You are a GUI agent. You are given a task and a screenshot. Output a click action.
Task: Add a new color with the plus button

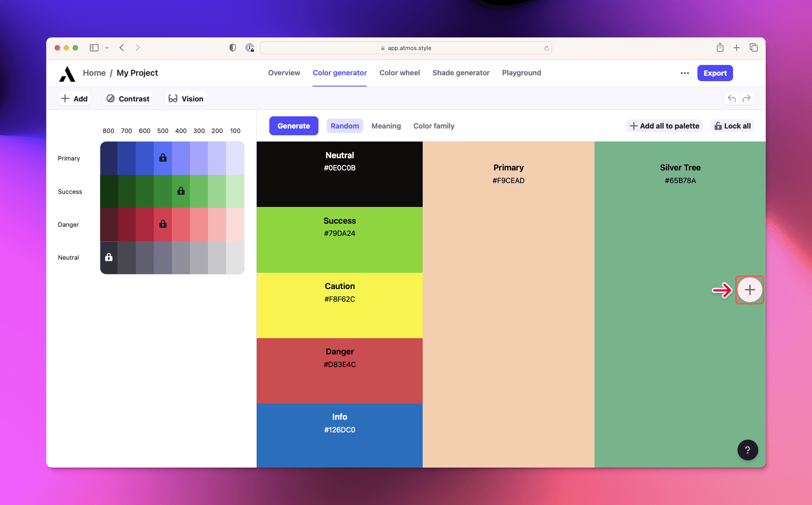(x=749, y=290)
